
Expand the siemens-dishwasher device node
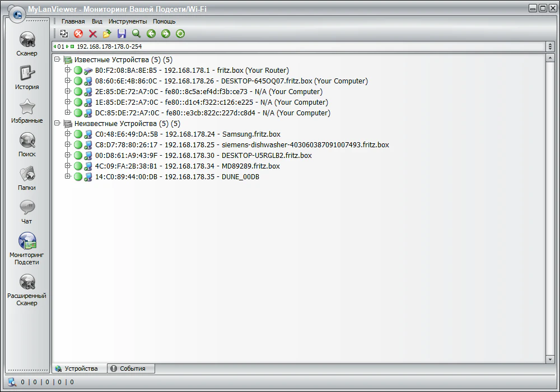(x=68, y=144)
